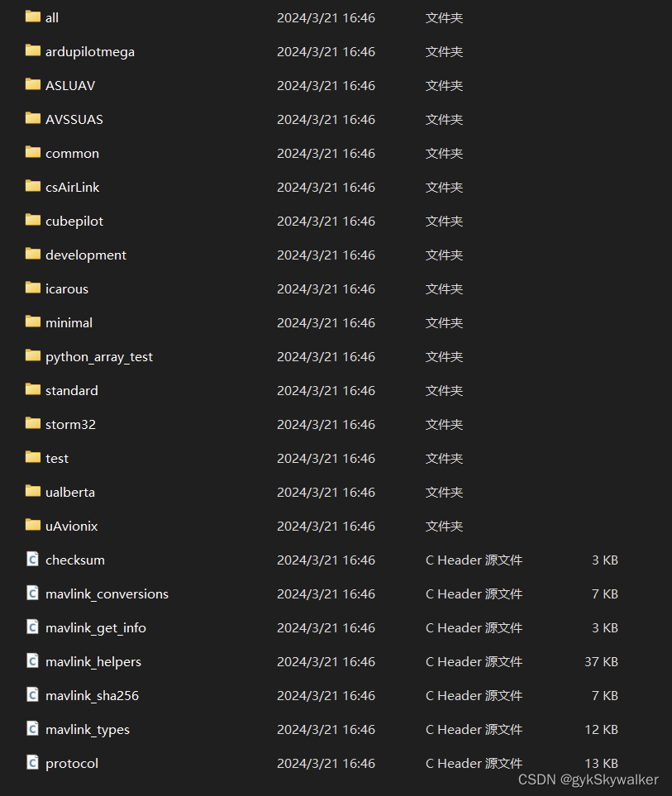
Task: Select the 'mavlink_get_info' file name
Action: [x=96, y=629]
